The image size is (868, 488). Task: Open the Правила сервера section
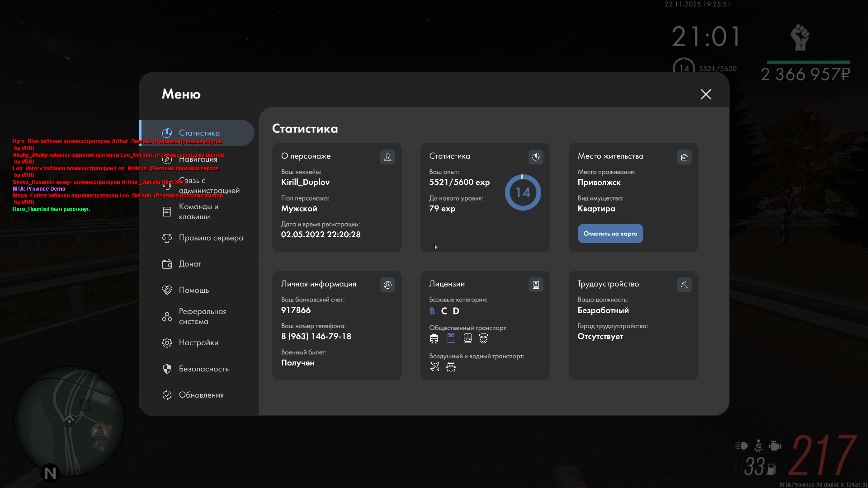pyautogui.click(x=211, y=238)
